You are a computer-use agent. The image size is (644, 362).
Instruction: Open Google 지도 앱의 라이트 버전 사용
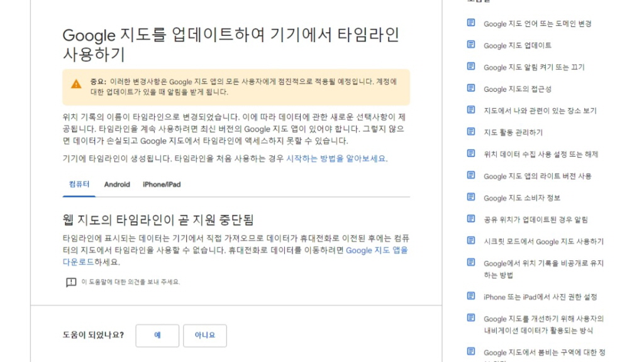(x=537, y=176)
